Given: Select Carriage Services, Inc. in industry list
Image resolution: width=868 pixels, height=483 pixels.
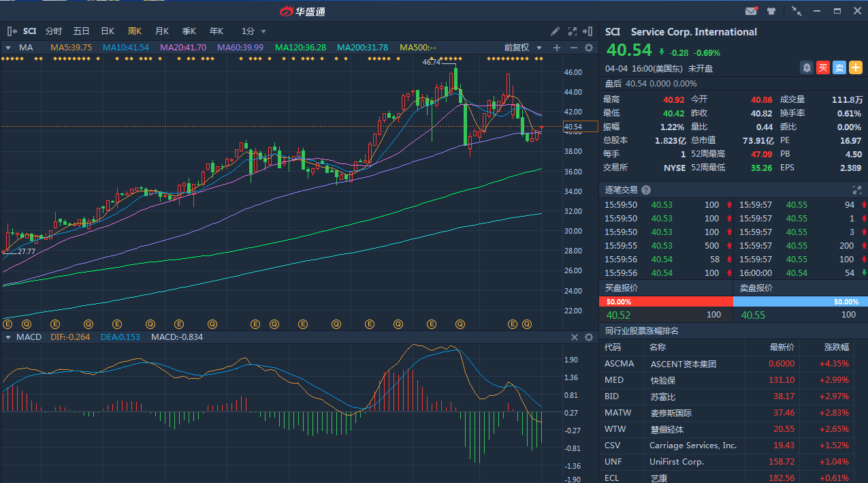Looking at the screenshot, I should point(693,446).
